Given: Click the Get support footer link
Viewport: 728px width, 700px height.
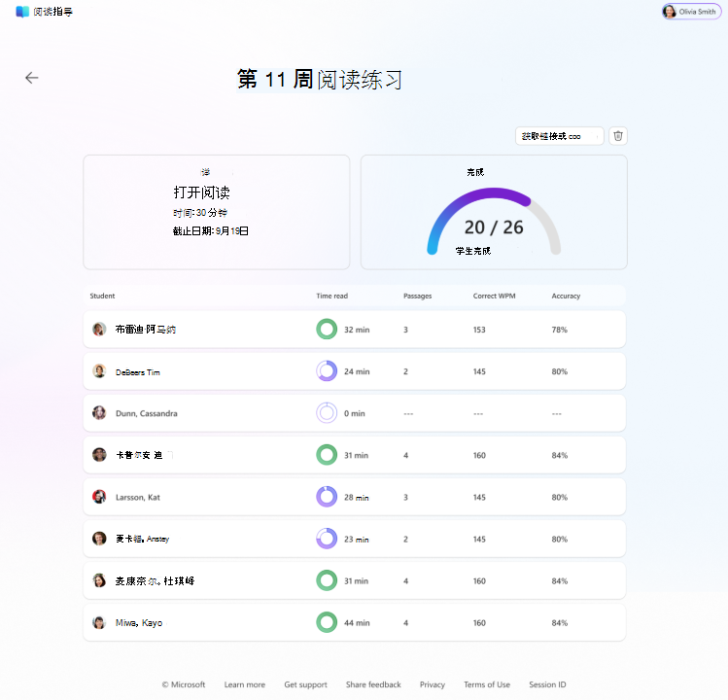Looking at the screenshot, I should click(305, 684).
